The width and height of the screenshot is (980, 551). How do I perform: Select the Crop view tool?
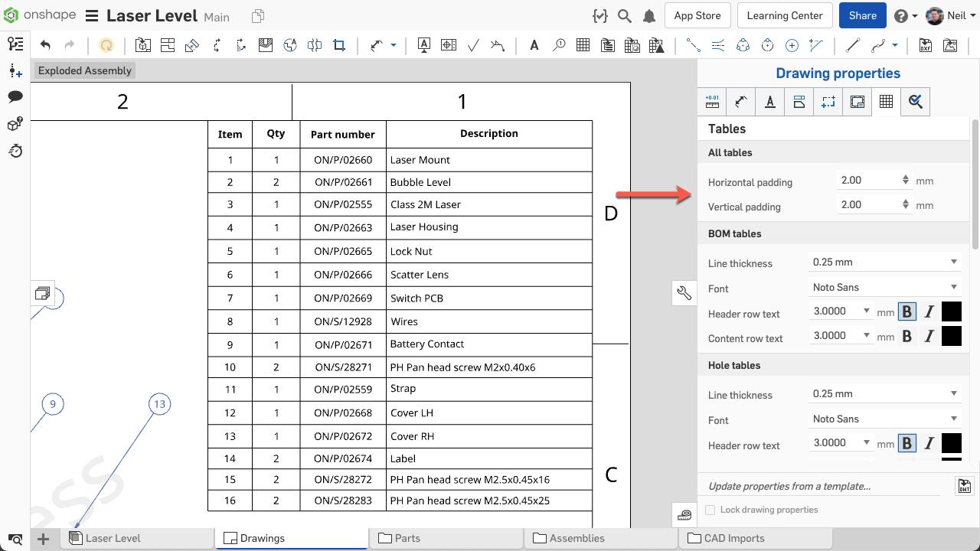point(339,46)
